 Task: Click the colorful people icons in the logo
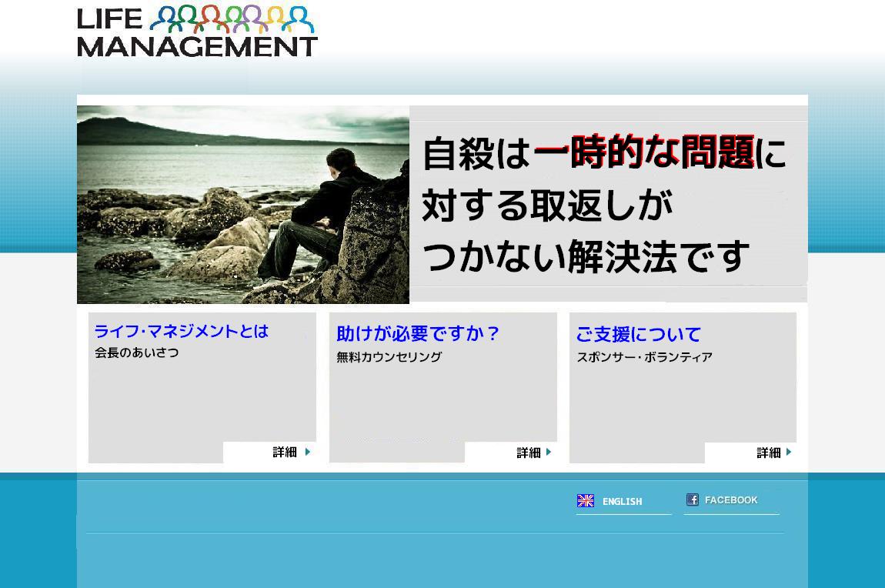click(232, 18)
